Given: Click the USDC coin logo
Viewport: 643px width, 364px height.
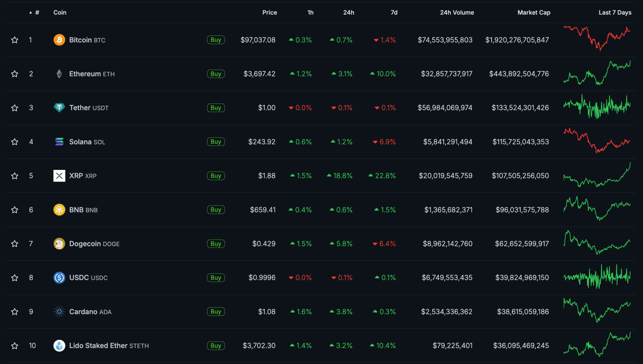Looking at the screenshot, I should tap(59, 278).
